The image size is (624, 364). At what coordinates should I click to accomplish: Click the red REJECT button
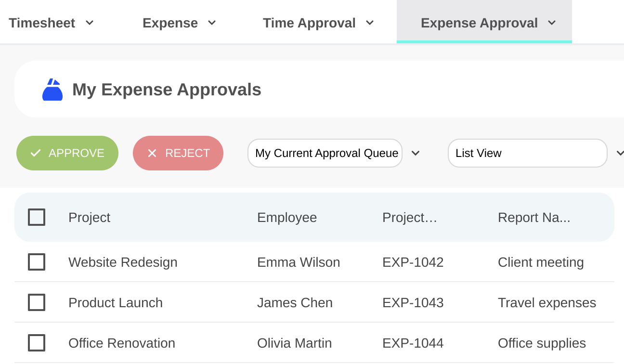click(x=178, y=153)
